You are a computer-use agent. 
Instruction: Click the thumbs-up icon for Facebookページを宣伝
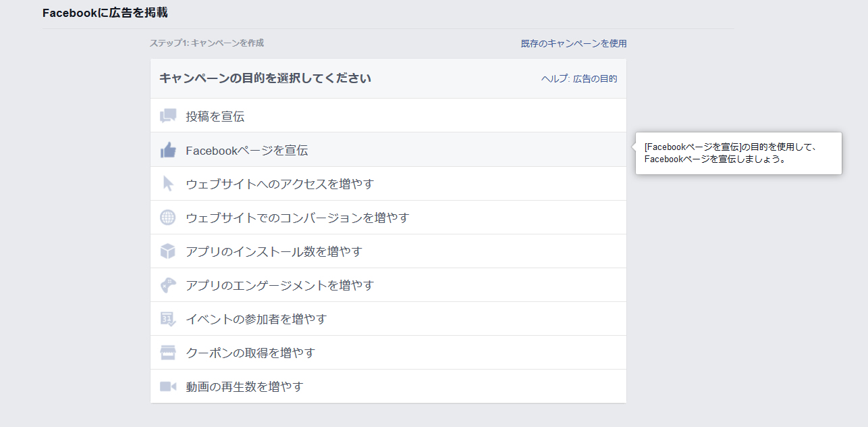click(168, 150)
